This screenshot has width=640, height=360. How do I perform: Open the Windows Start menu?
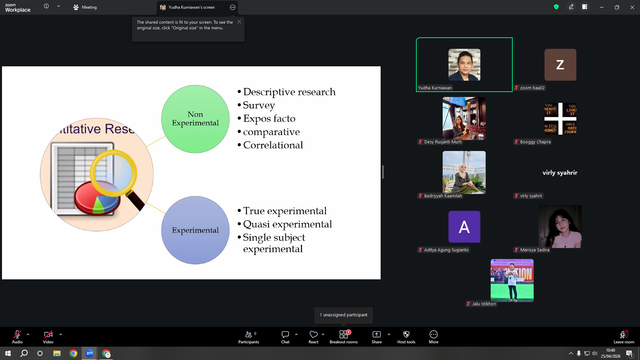click(7, 353)
